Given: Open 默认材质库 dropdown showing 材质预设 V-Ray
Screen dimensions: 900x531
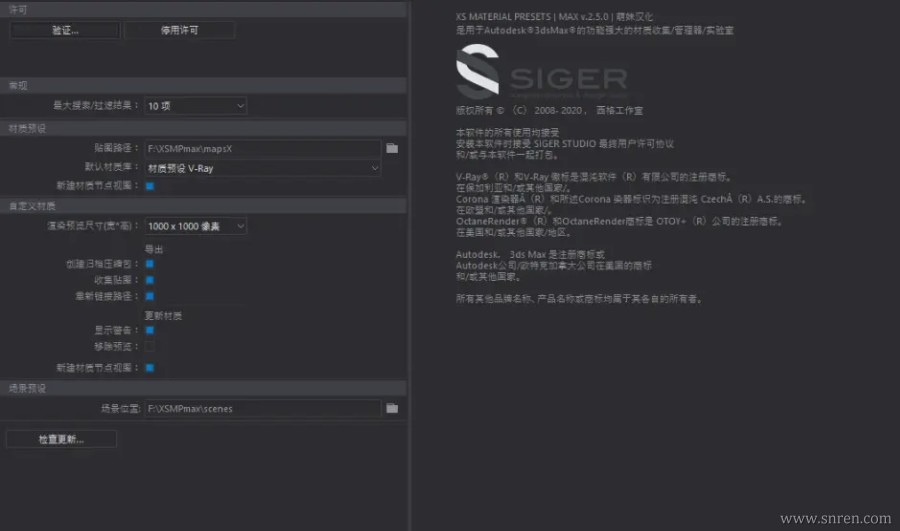Looking at the screenshot, I should click(x=263, y=168).
